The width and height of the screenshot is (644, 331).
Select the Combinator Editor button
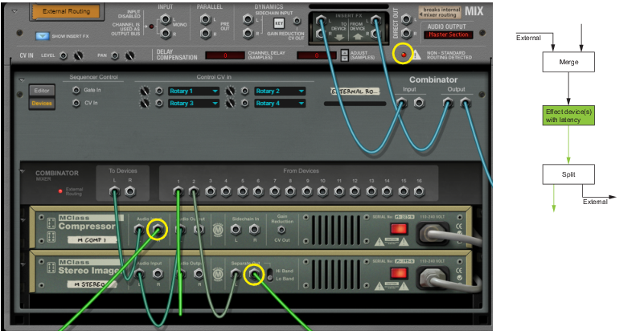click(42, 91)
